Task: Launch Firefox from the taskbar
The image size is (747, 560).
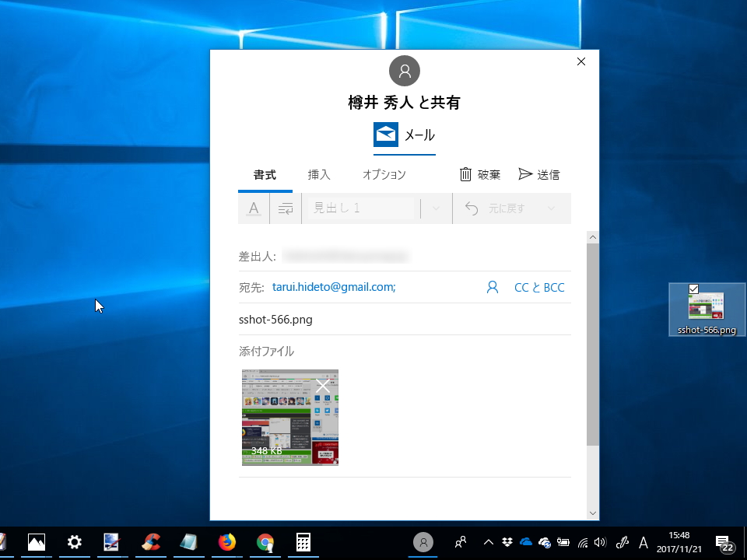Action: [x=226, y=542]
